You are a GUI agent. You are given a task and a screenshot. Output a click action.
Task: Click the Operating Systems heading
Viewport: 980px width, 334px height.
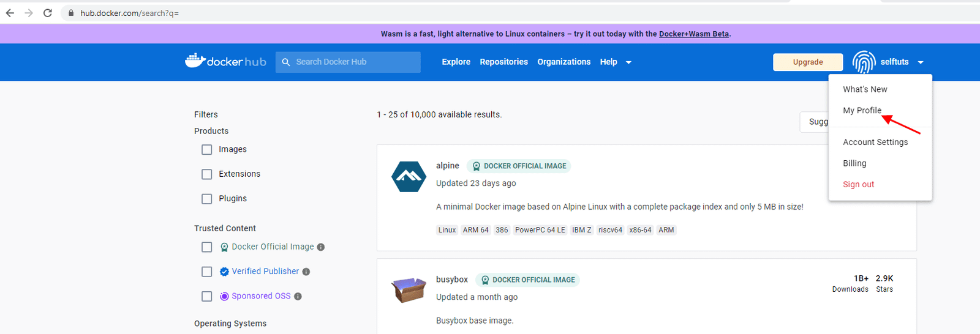click(230, 324)
